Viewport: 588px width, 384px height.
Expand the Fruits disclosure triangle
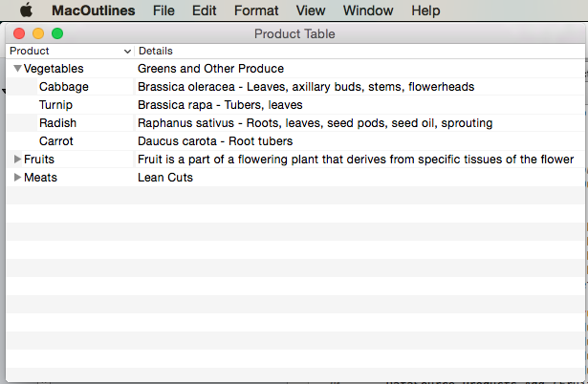coord(17,160)
